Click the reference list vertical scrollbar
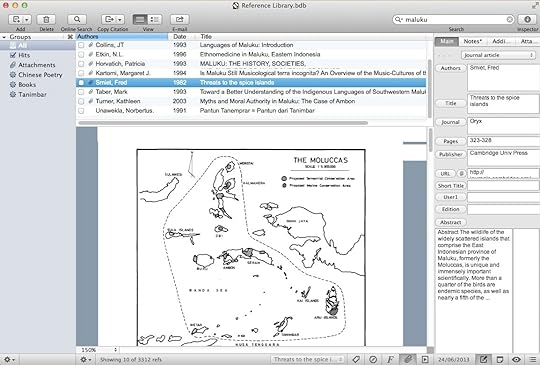This screenshot has width=540, height=365. (429, 88)
